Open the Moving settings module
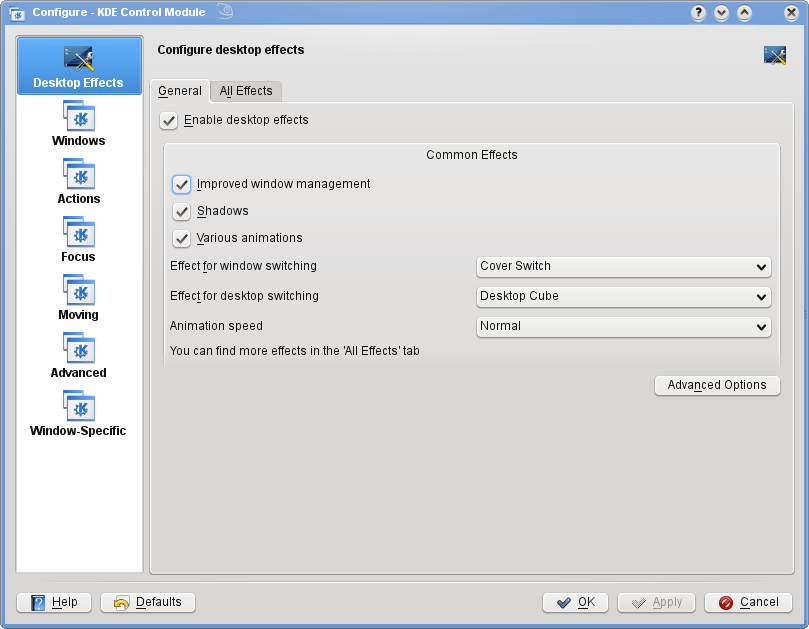The height and width of the screenshot is (629, 809). tap(78, 298)
